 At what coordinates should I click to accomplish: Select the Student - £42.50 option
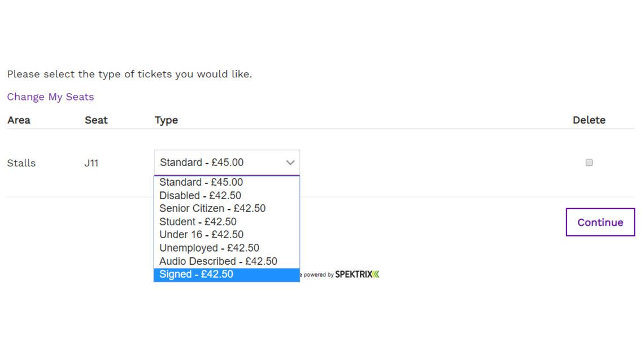click(x=227, y=222)
